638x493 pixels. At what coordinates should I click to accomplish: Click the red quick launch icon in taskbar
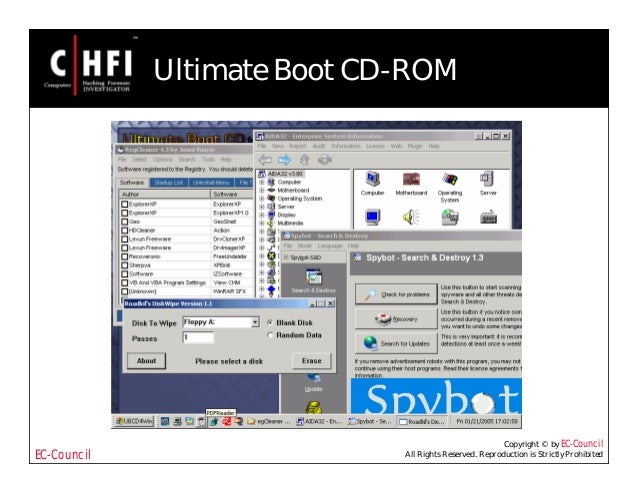[x=226, y=422]
